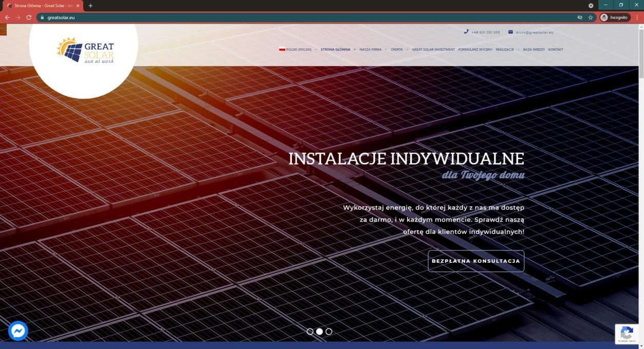Select the Strona Główna browser tab
This screenshot has width=644, height=349.
(44, 6)
